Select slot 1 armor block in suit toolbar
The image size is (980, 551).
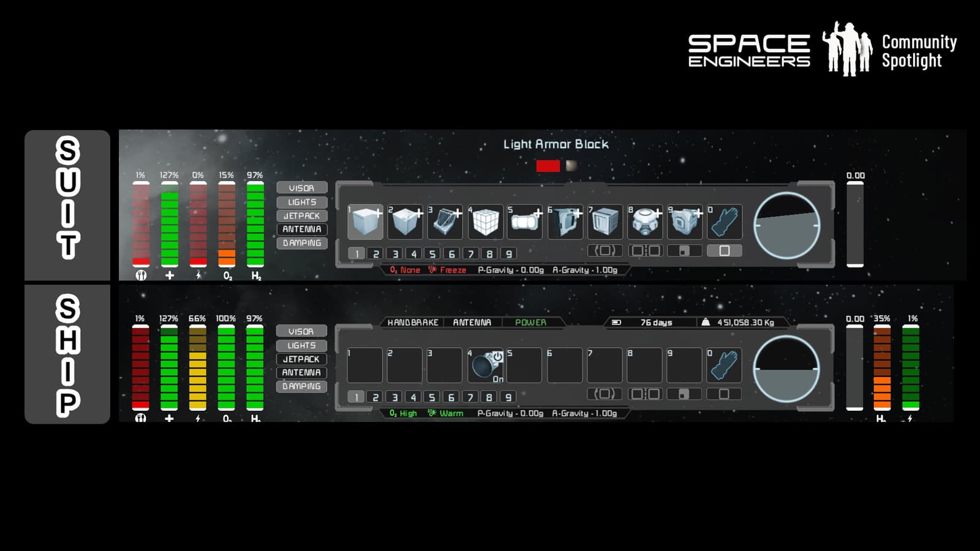[x=365, y=222]
